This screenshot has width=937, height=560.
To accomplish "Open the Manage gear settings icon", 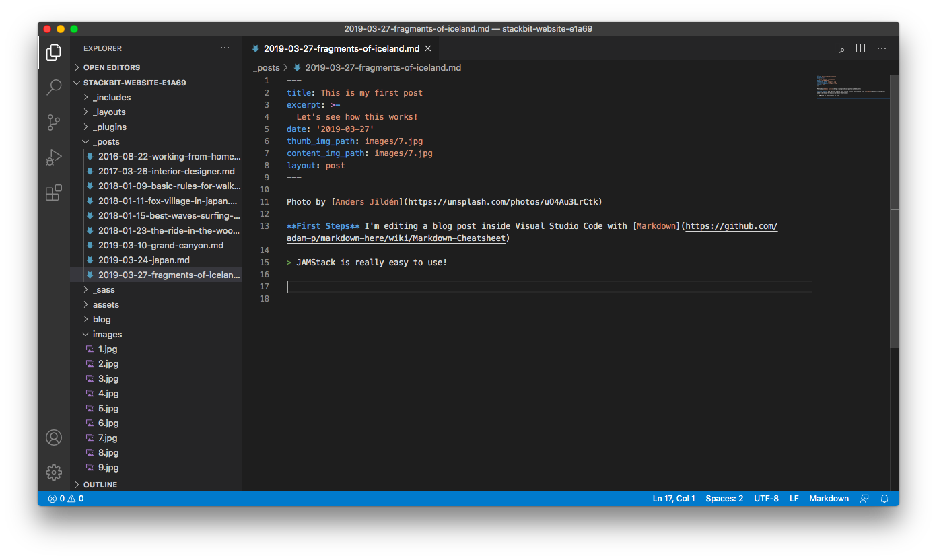I will [54, 472].
